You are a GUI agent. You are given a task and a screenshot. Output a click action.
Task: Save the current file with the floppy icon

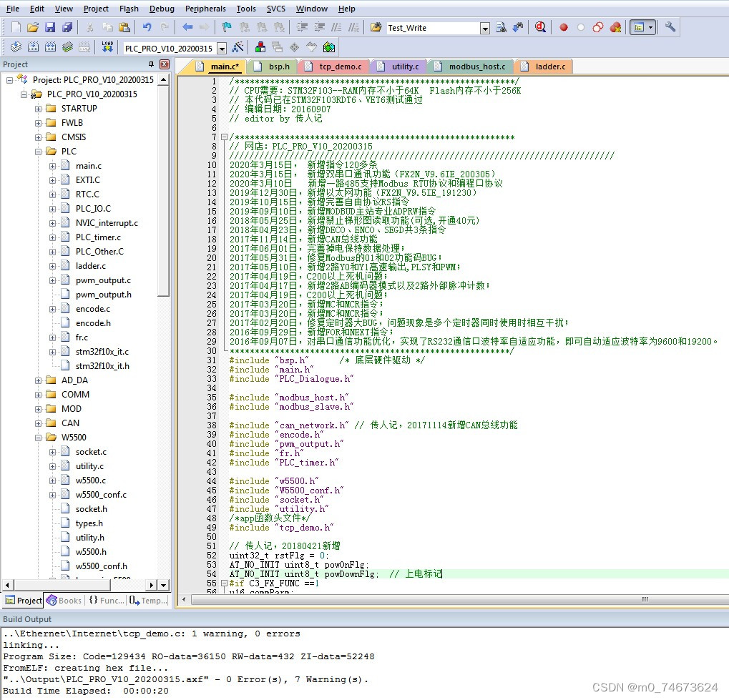[50, 27]
